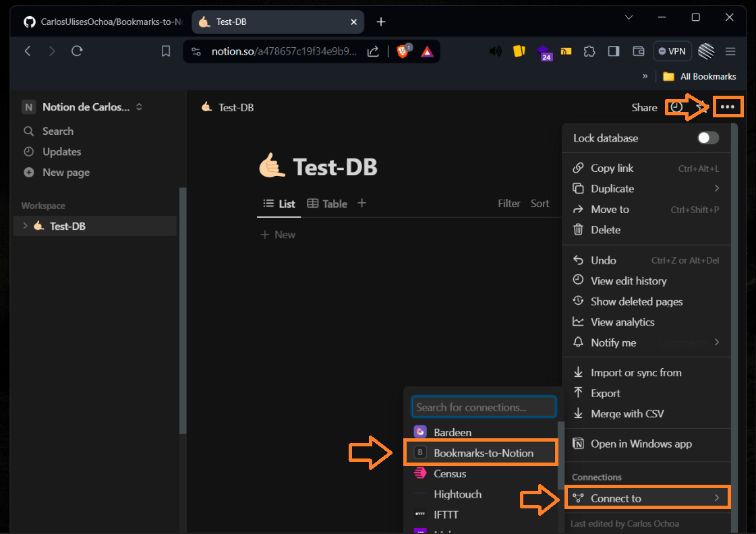Open the updates clock icon in top bar
Viewport: 756px width, 534px height.
[676, 107]
